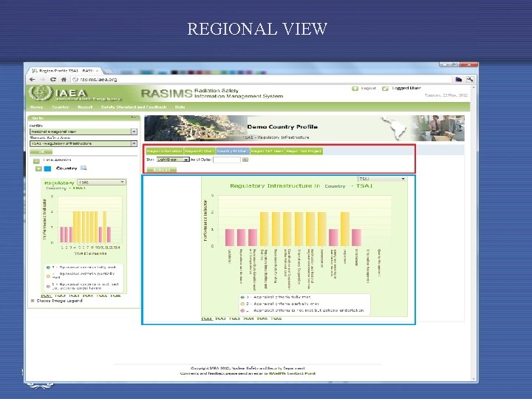Collapse the Latin America tree node
This screenshot has width=532, height=399.
(x=37, y=161)
